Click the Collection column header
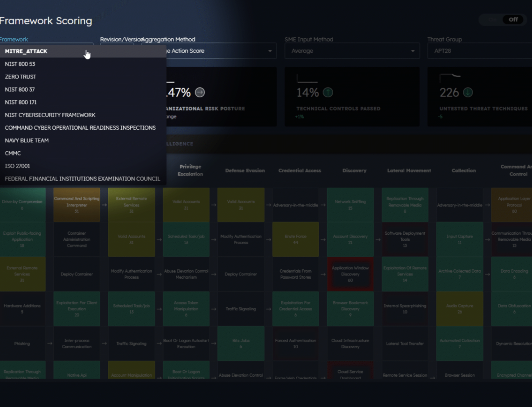The height and width of the screenshot is (407, 532). click(x=463, y=171)
